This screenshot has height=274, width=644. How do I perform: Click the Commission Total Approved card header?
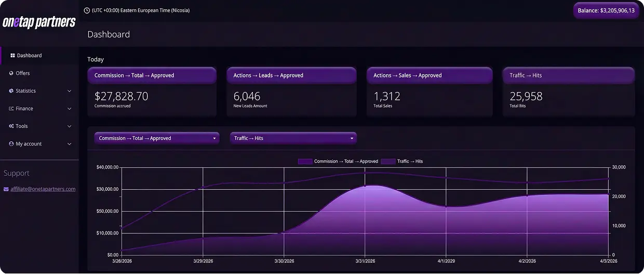coord(152,75)
